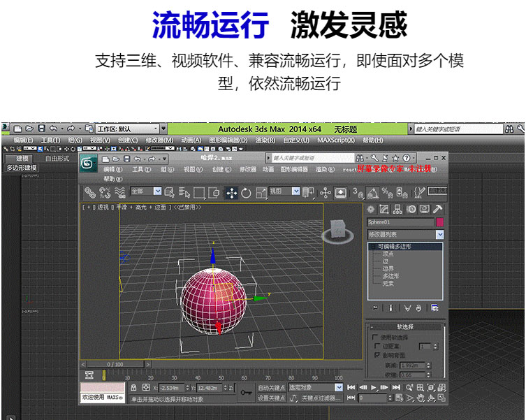Select the Bind to Space Warp icon

pyautogui.click(x=119, y=193)
